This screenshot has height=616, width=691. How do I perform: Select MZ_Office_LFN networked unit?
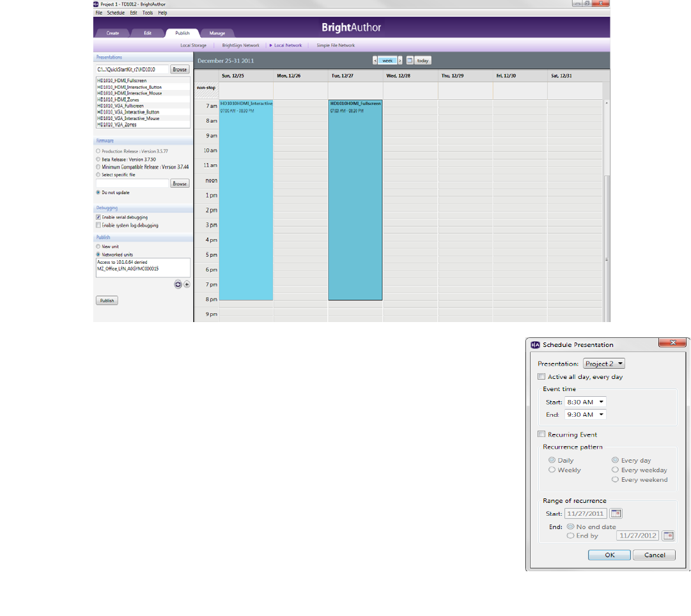[128, 269]
